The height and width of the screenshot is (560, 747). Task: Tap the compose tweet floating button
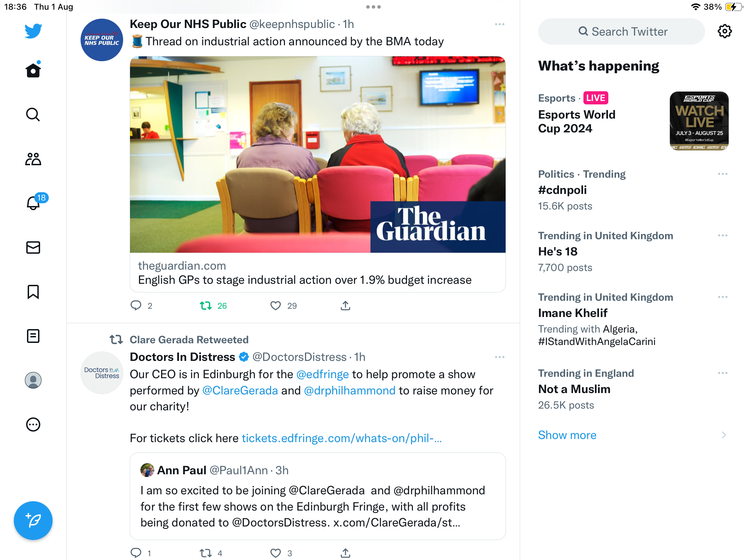[x=33, y=520]
